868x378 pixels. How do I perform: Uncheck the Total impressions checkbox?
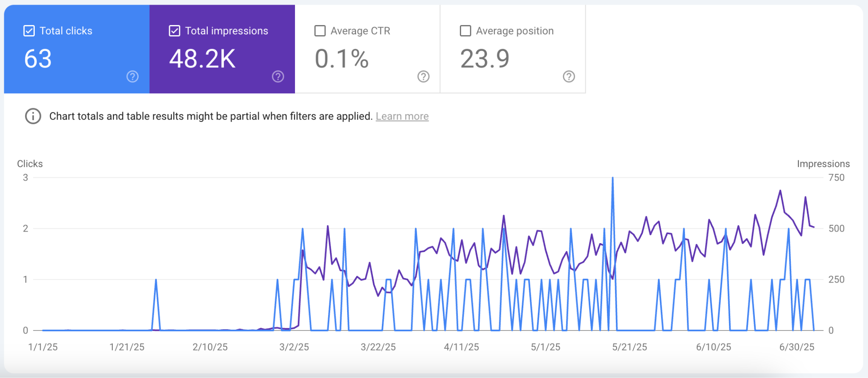click(174, 31)
